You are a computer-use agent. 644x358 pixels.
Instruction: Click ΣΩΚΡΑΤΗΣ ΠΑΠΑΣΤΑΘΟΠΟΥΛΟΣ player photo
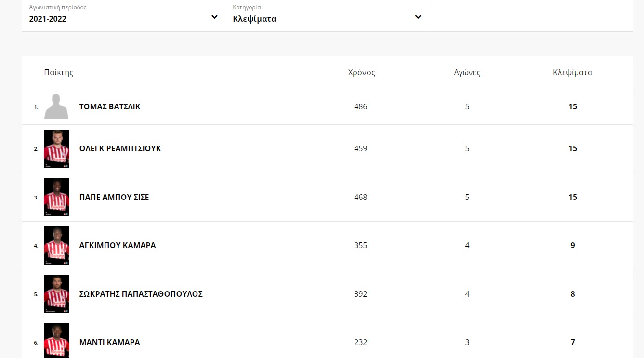[x=56, y=294]
